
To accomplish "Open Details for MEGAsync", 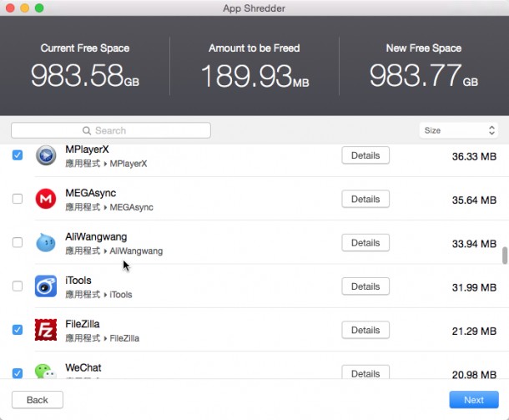I will [x=365, y=199].
